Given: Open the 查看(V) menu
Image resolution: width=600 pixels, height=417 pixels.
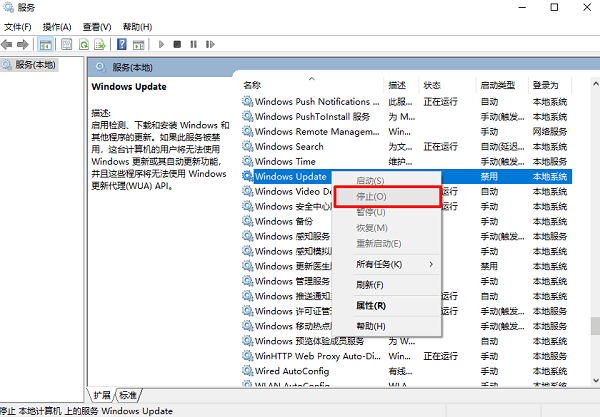Looking at the screenshot, I should click(x=97, y=26).
